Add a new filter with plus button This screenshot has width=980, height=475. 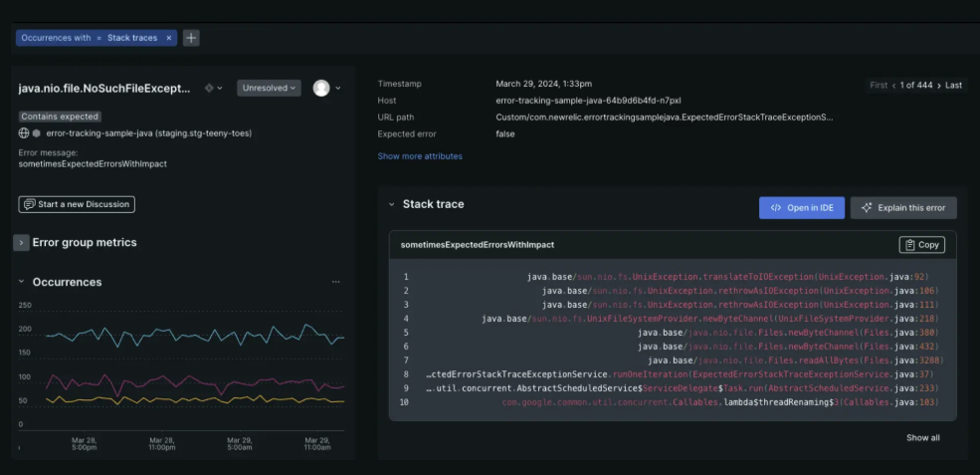pyautogui.click(x=191, y=38)
